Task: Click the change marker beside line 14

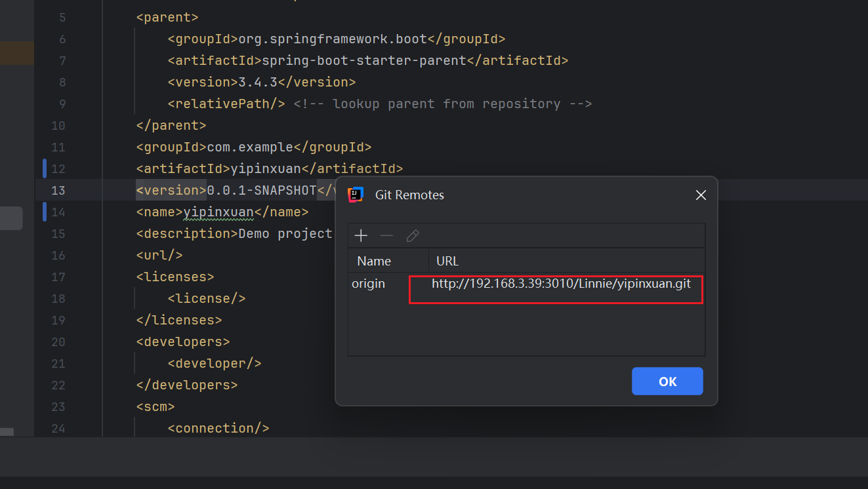Action: pyautogui.click(x=45, y=212)
